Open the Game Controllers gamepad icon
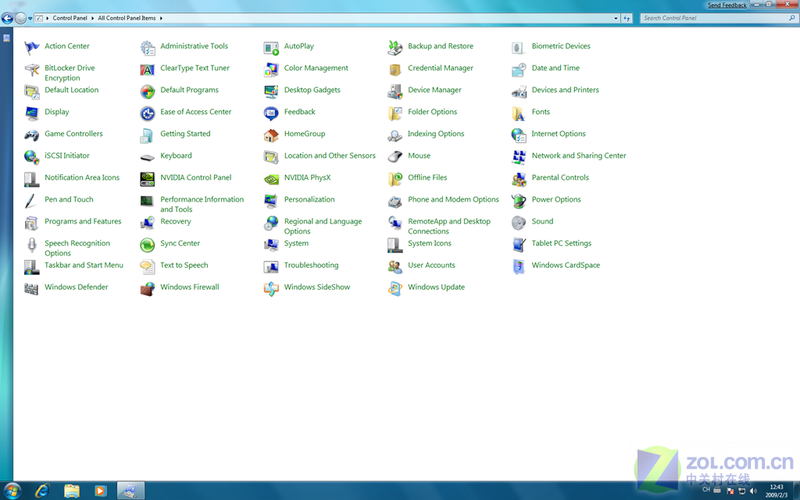This screenshot has width=800, height=500. tap(32, 136)
